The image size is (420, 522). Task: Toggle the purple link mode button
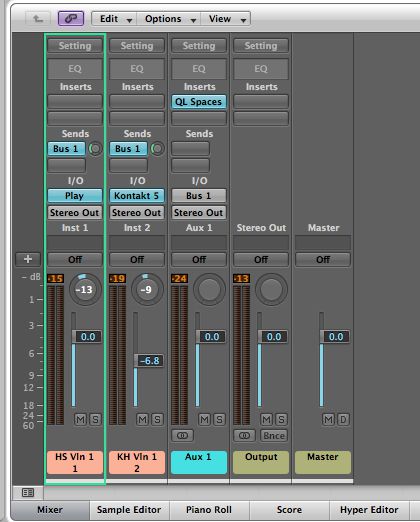[71, 18]
